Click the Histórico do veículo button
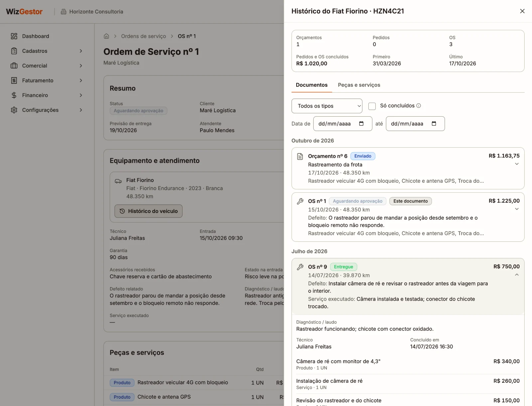This screenshot has height=406, width=532. point(149,211)
